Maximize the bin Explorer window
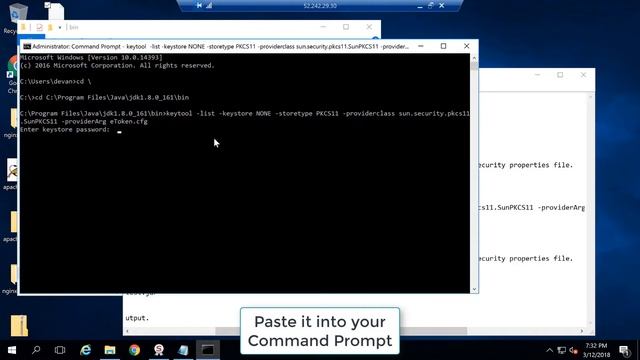Viewport: 640px width, 360px height. pos(346,27)
